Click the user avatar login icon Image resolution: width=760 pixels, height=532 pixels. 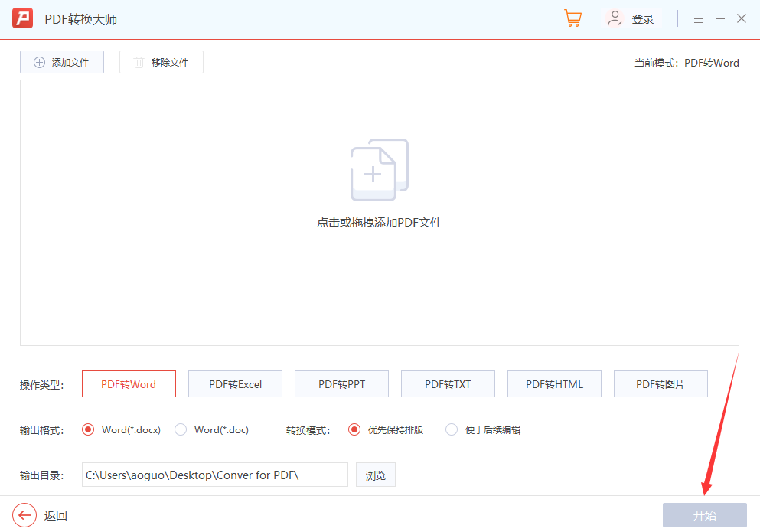click(x=615, y=19)
